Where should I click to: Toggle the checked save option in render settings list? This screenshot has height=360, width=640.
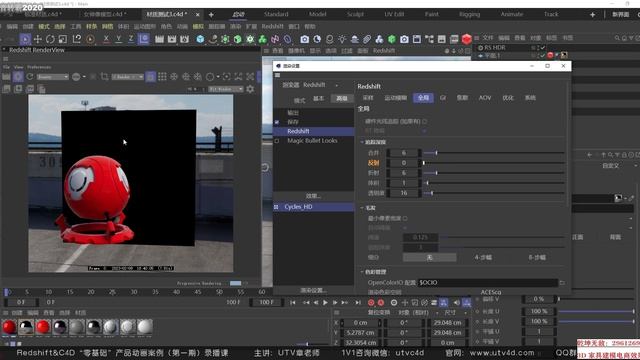(277, 122)
